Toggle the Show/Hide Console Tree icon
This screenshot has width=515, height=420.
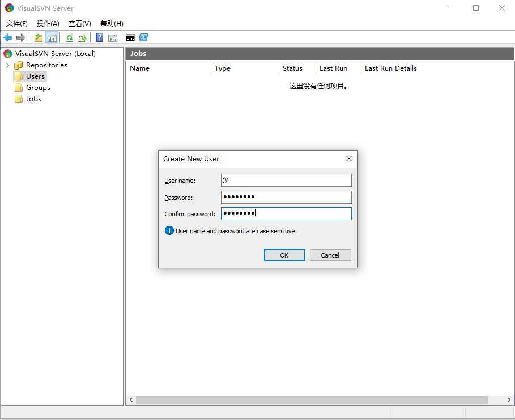52,38
